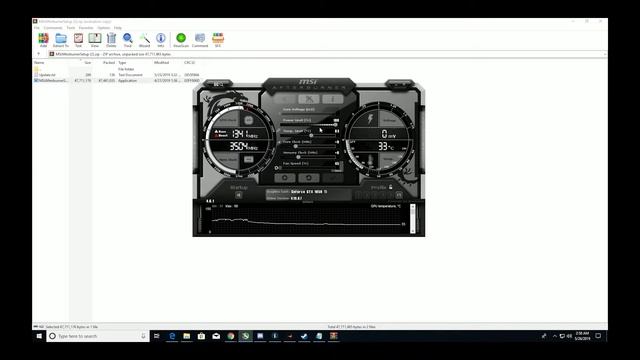Select the MSIAfterburnerSetup application row

tap(117, 80)
